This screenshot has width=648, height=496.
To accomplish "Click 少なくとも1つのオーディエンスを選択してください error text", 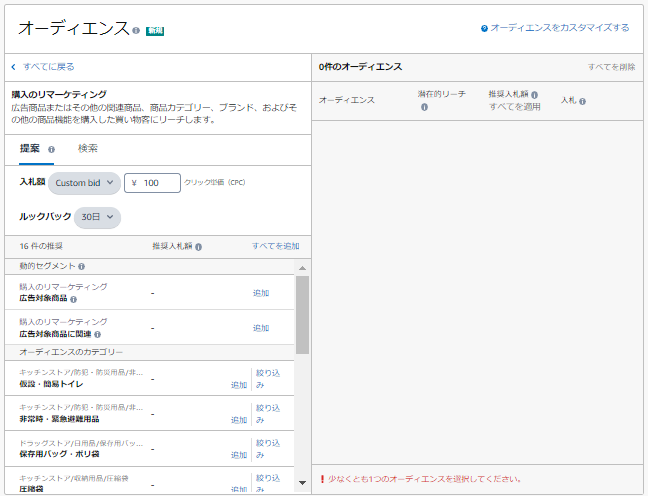I will point(425,479).
